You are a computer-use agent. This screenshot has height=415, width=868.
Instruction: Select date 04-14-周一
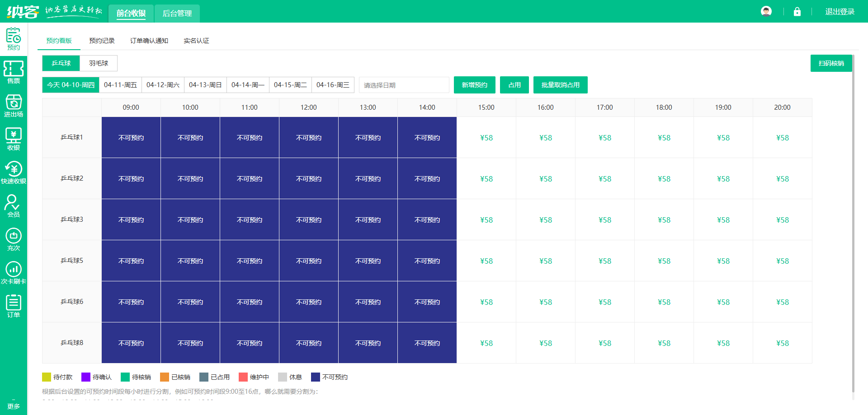(248, 85)
